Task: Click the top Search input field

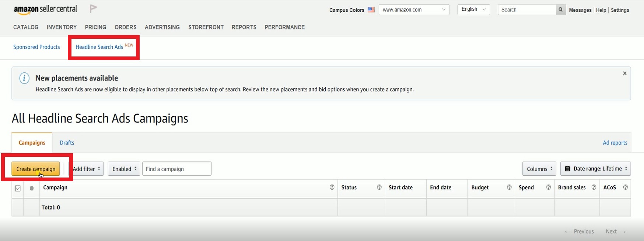Action: pyautogui.click(x=527, y=10)
